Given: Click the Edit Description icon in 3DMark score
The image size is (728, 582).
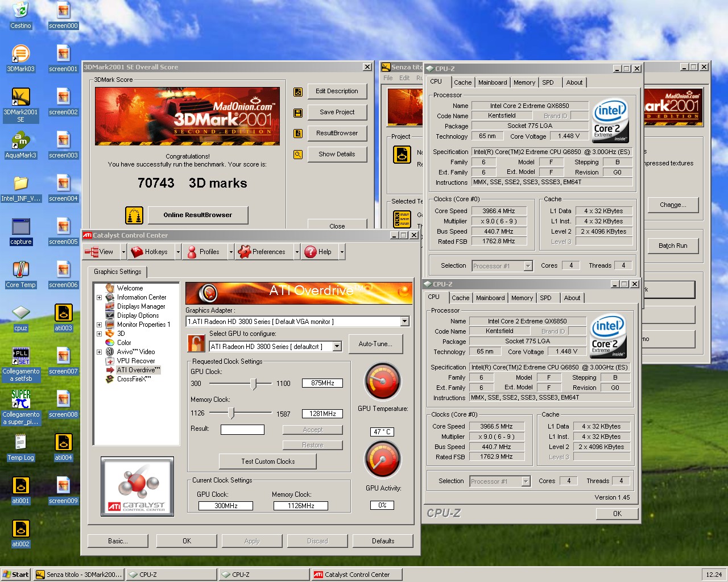Looking at the screenshot, I should point(297,92).
